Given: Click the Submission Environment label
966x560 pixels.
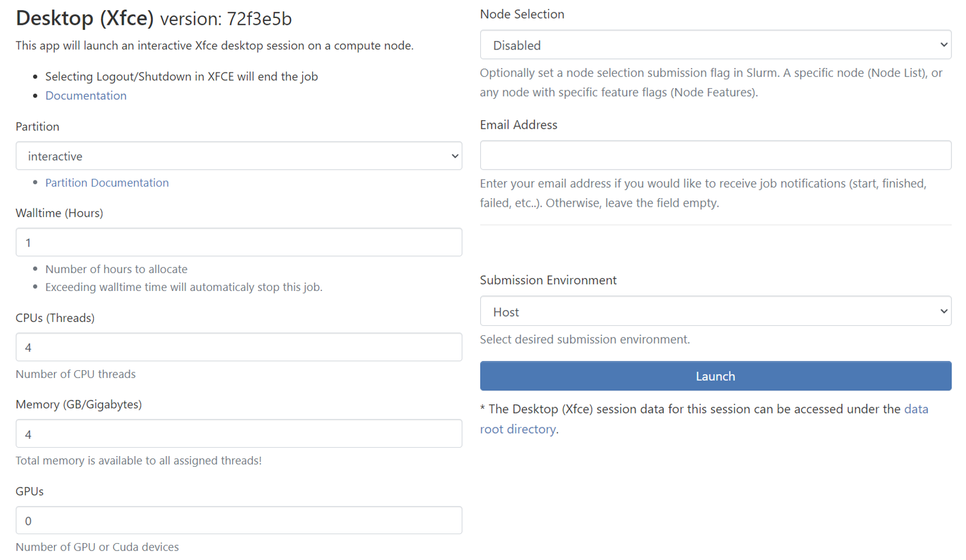Looking at the screenshot, I should [548, 280].
